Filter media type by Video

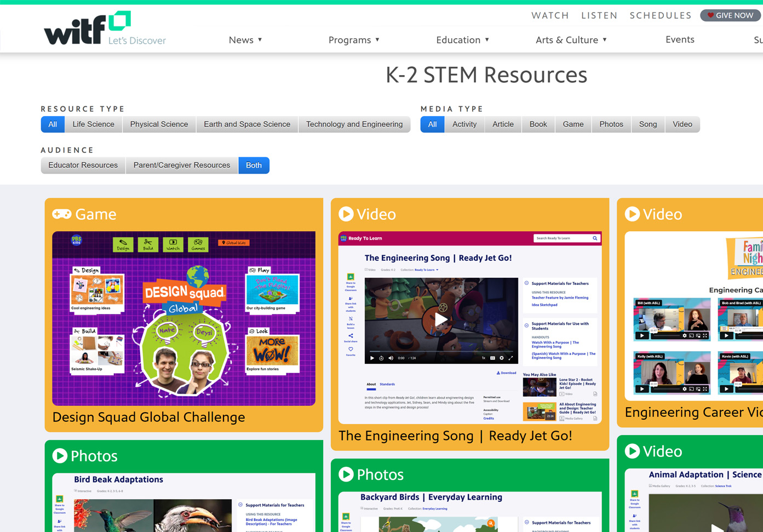(682, 124)
